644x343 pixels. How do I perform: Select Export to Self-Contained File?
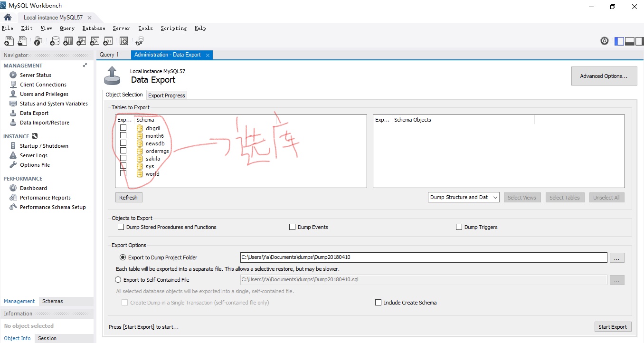tap(118, 280)
